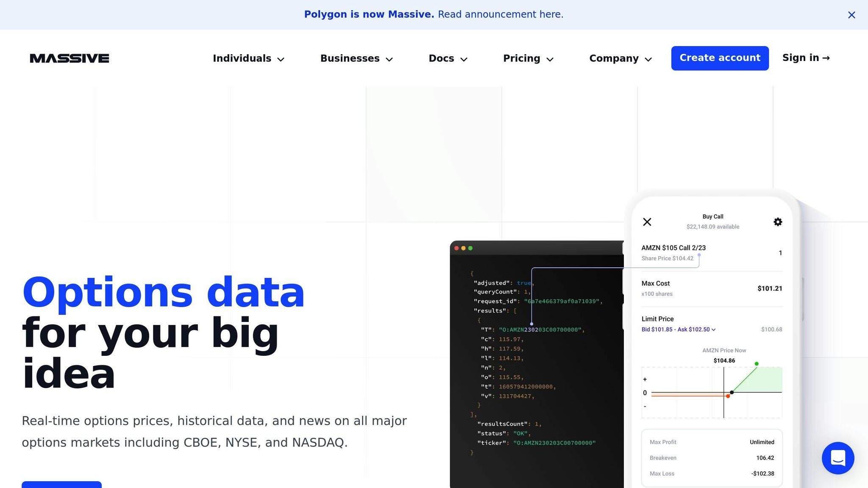Click the yellow traffic-light dot in the code window
868x488 pixels.
point(464,248)
